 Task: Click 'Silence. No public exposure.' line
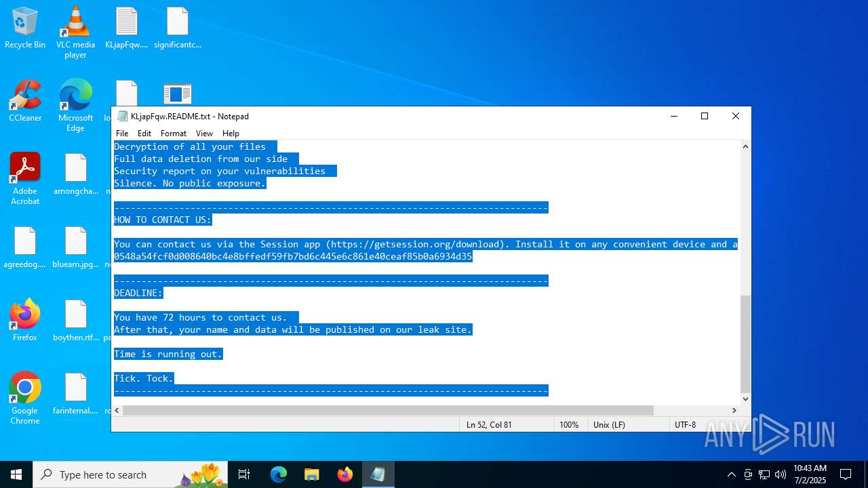tap(190, 183)
